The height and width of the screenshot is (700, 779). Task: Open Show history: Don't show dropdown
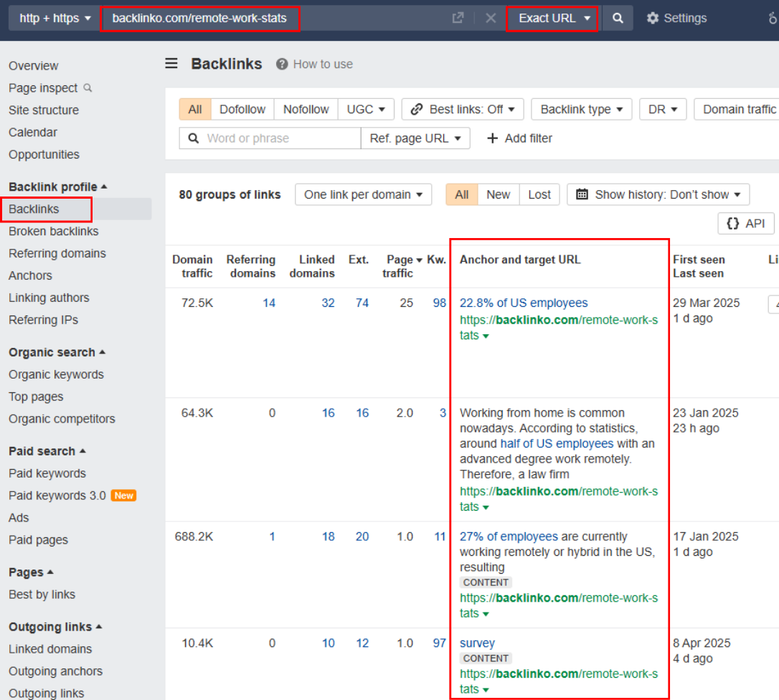pyautogui.click(x=658, y=194)
